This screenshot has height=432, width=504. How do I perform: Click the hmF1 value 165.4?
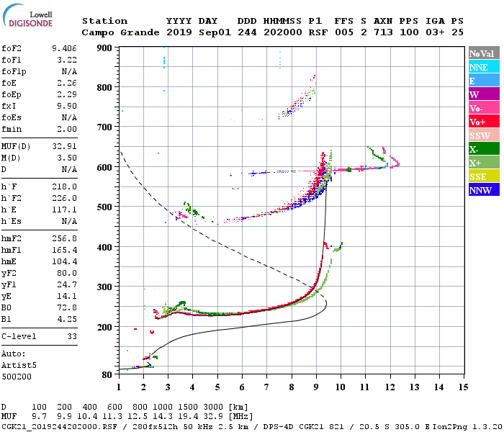pyautogui.click(x=64, y=250)
